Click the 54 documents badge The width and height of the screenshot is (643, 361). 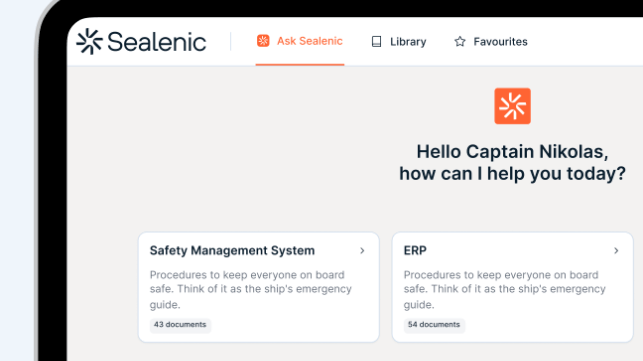[434, 324]
